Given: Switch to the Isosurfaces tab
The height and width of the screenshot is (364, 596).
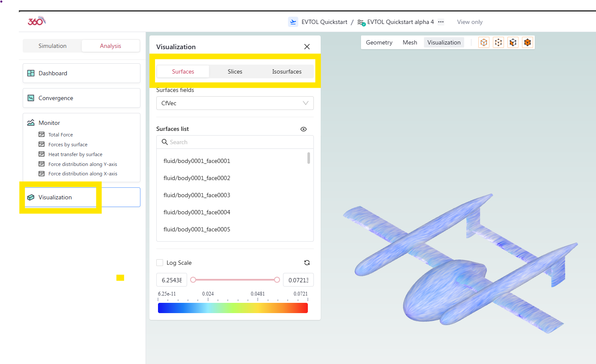Looking at the screenshot, I should (x=286, y=71).
